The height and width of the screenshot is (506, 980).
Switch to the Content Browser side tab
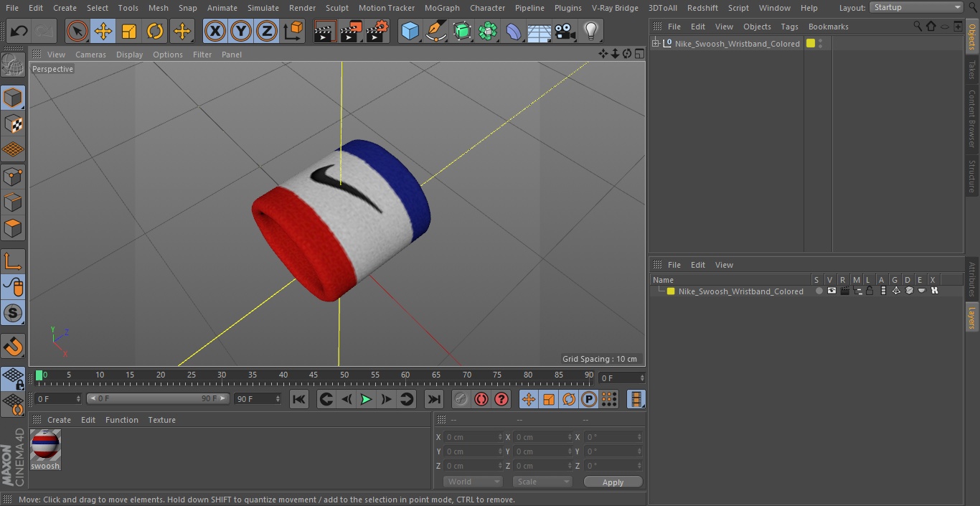coord(972,118)
